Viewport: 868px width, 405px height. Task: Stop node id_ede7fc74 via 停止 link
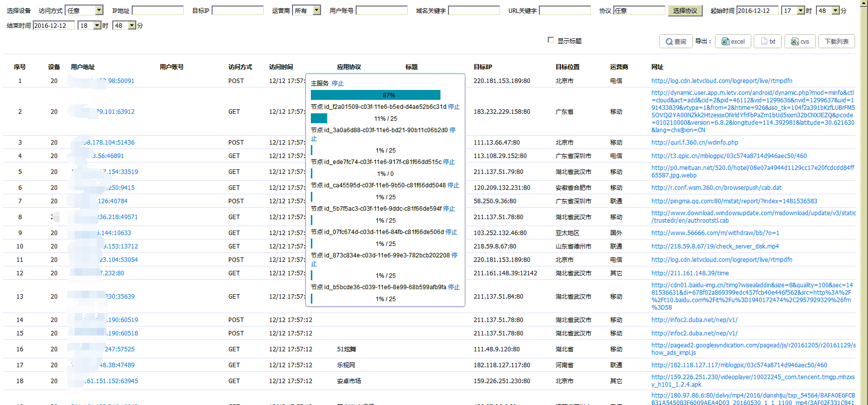(449, 162)
